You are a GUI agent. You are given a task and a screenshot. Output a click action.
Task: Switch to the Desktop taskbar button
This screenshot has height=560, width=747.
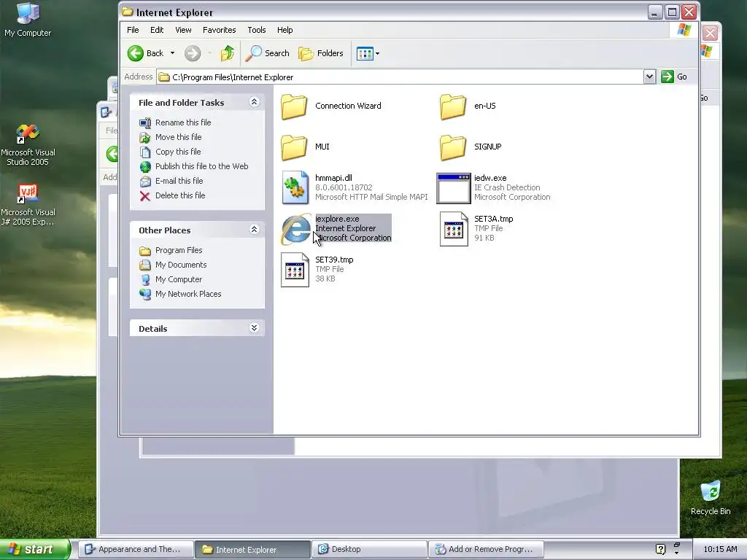pos(369,550)
